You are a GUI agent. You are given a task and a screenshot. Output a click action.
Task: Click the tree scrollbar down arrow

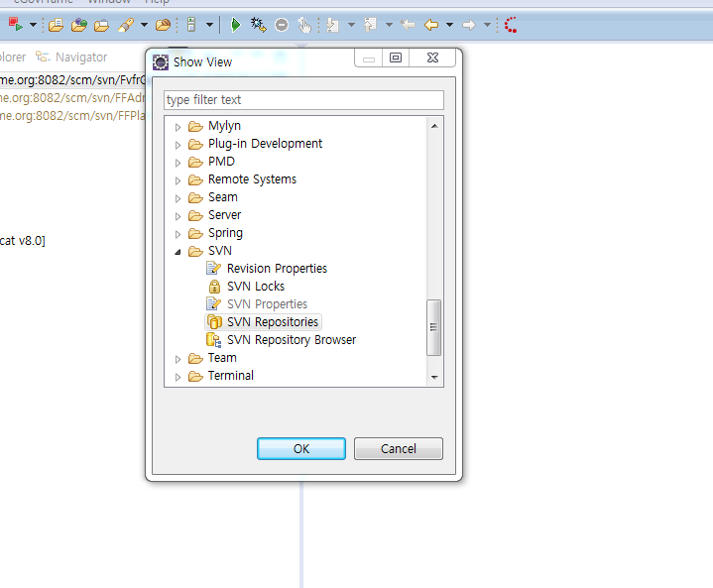(434, 377)
